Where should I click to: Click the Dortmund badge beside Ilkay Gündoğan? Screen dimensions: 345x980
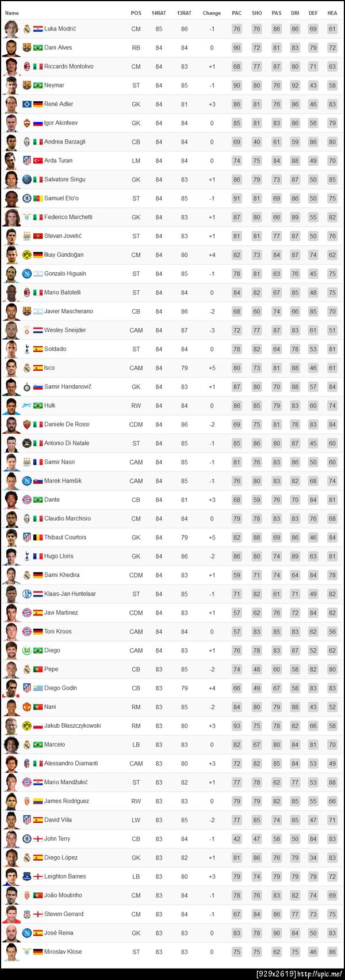click(26, 255)
